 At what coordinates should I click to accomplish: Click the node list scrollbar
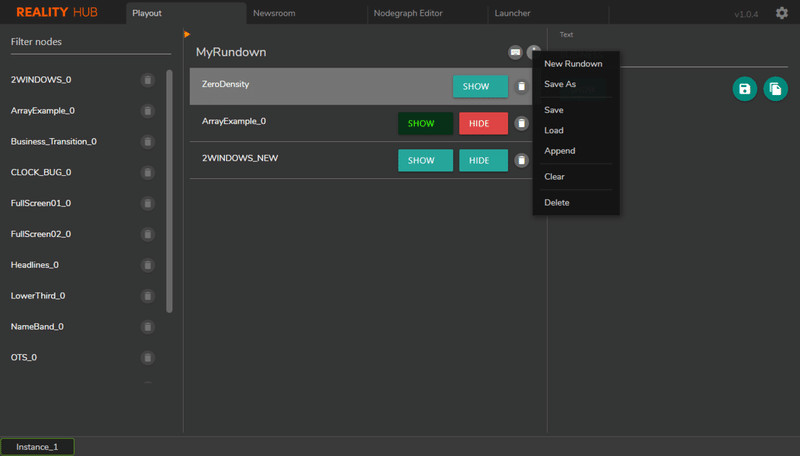169,191
